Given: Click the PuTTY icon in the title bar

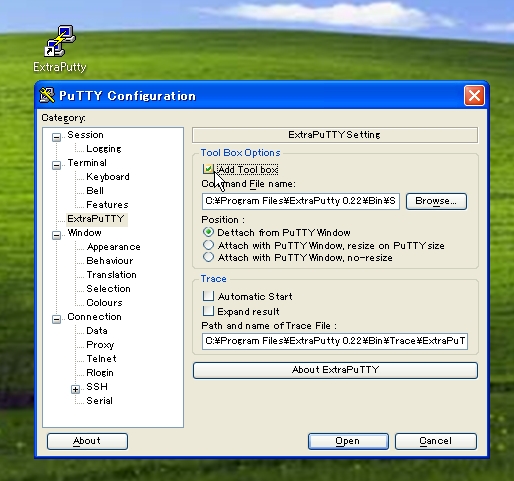Looking at the screenshot, I should click(x=47, y=95).
